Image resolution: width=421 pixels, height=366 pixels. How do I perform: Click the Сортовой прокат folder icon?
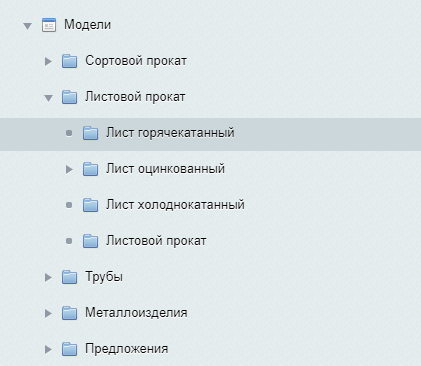(69, 61)
